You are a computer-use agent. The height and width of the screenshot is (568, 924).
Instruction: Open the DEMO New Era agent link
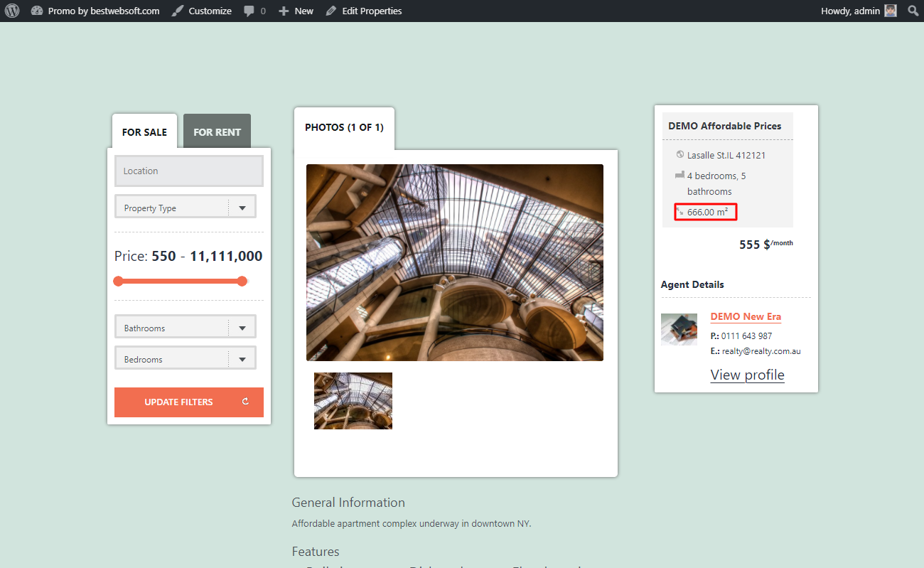coord(746,316)
